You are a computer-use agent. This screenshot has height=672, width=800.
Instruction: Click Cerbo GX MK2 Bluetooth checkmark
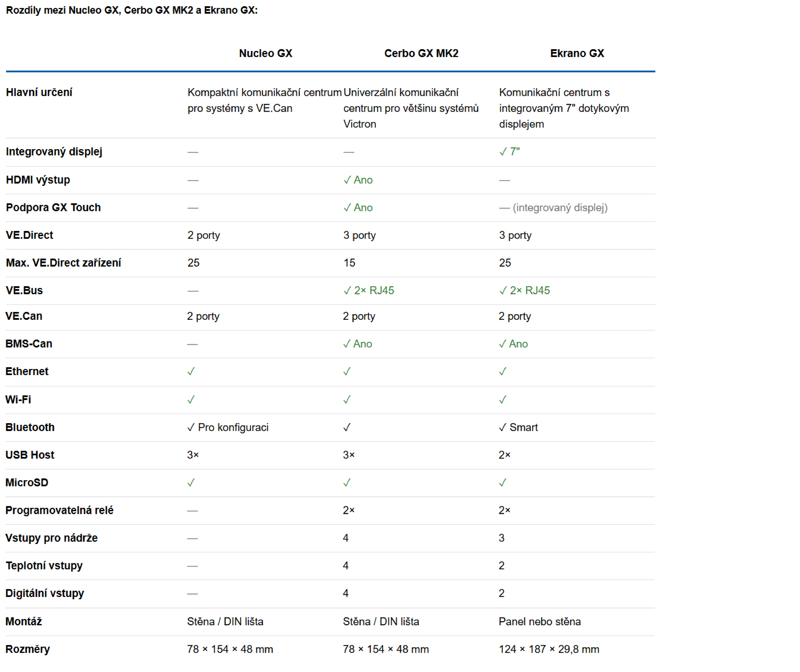(347, 427)
